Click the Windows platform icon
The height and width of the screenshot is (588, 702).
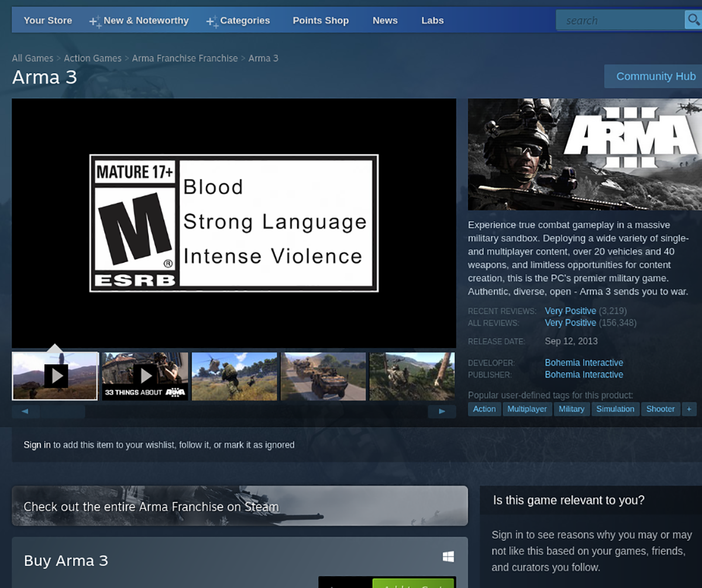point(449,557)
